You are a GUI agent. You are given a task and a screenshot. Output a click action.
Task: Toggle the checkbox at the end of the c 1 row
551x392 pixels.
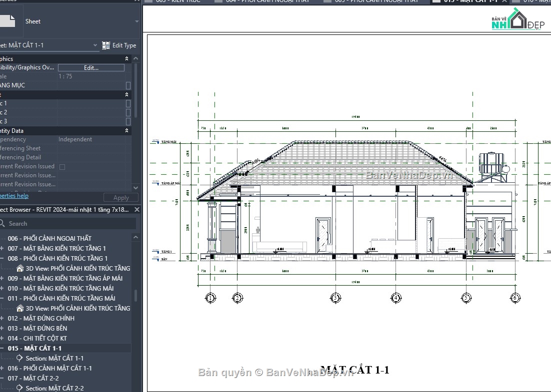pos(128,103)
